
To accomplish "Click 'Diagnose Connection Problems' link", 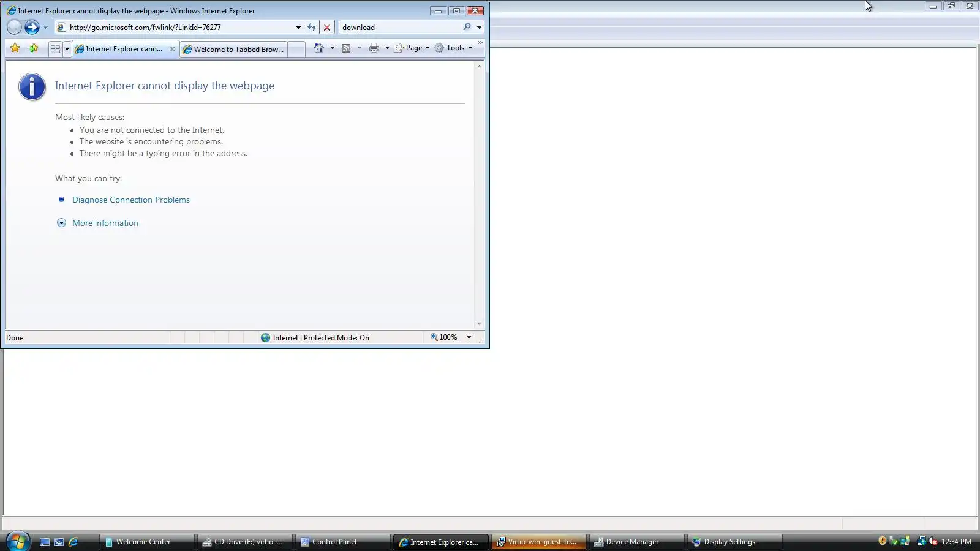I will pos(131,200).
